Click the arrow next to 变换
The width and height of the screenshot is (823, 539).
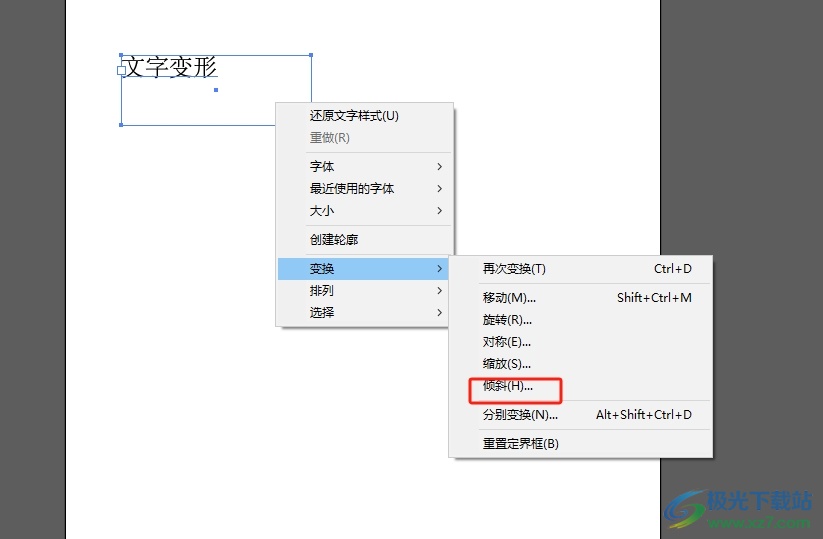click(439, 269)
